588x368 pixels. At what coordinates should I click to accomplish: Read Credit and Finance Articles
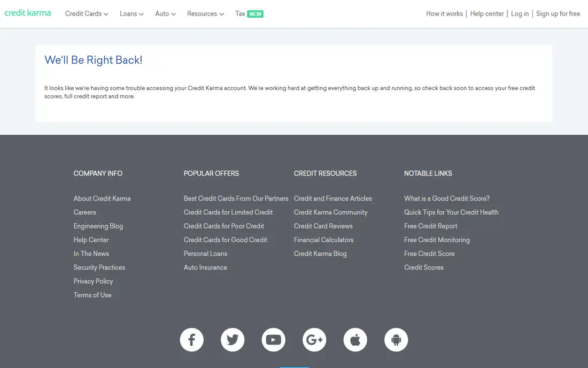coord(333,198)
